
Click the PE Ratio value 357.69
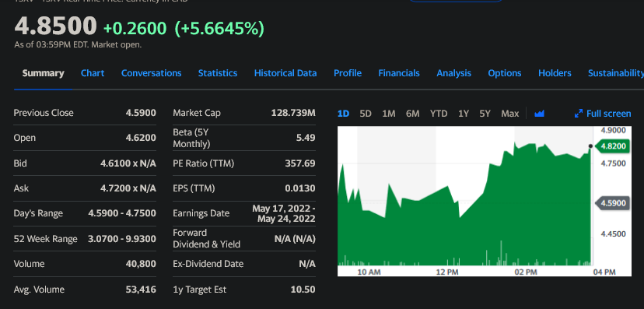(x=300, y=163)
